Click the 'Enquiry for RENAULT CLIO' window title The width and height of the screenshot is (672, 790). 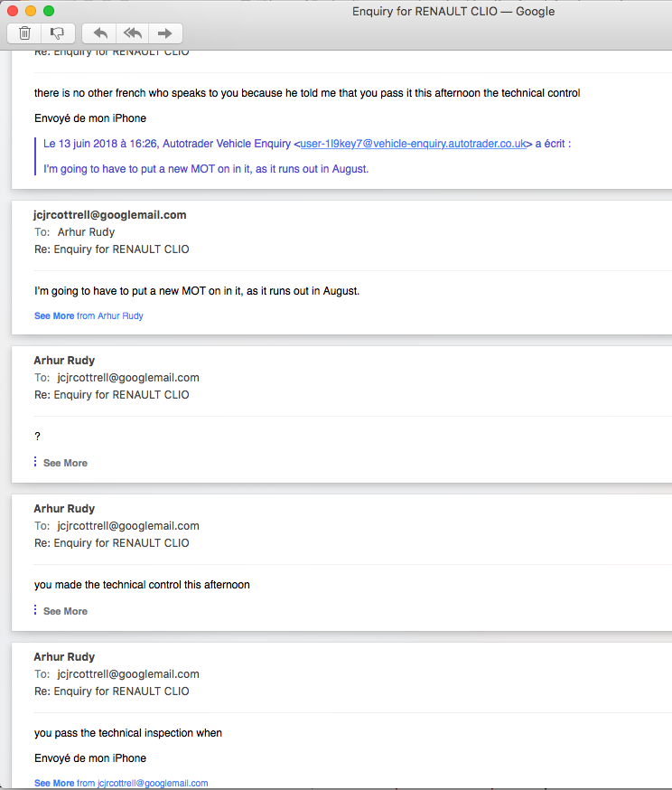click(x=453, y=12)
